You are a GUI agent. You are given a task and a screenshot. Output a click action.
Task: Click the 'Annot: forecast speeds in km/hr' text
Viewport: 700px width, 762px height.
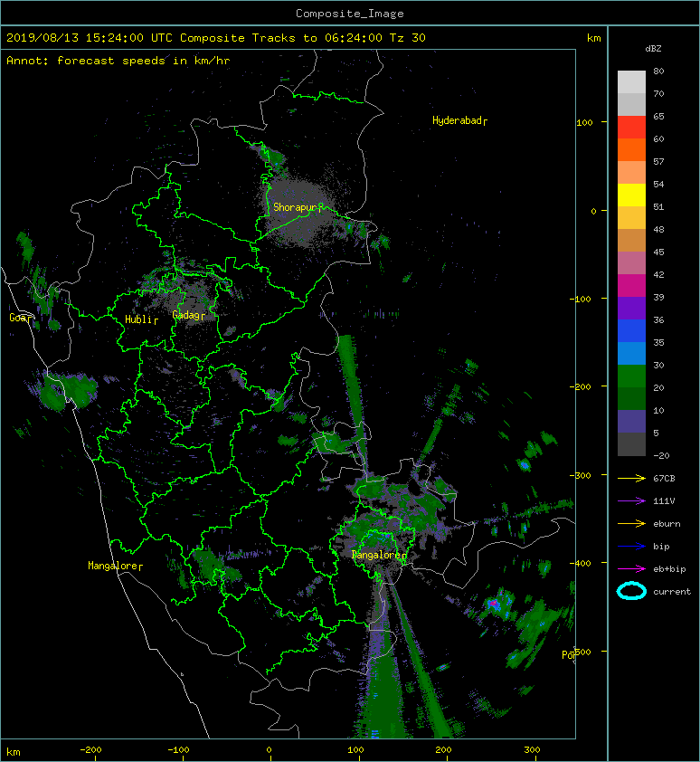click(x=118, y=61)
